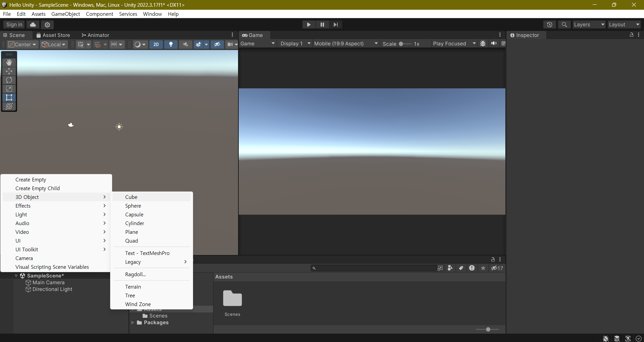
Task: Adjust the Game view Scale slider
Action: [405, 44]
